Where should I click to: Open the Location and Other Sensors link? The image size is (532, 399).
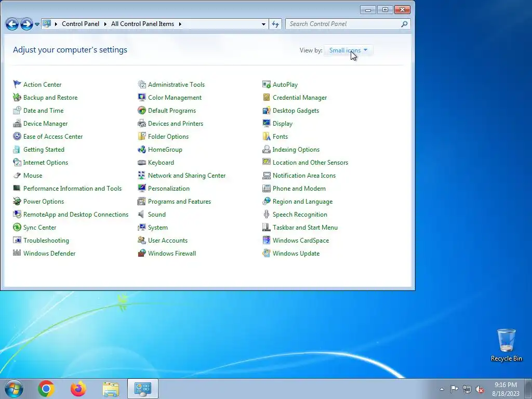pos(310,163)
